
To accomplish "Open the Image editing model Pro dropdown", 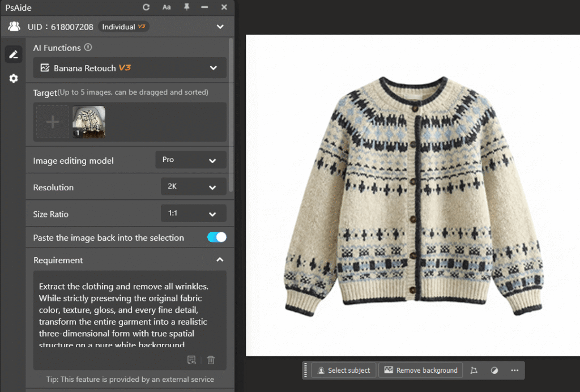I will [x=190, y=160].
